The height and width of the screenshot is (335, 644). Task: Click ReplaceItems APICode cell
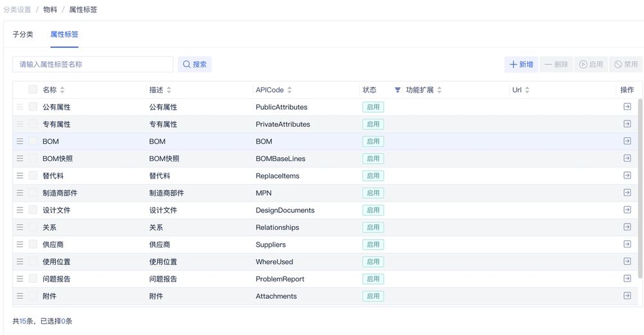(x=277, y=176)
